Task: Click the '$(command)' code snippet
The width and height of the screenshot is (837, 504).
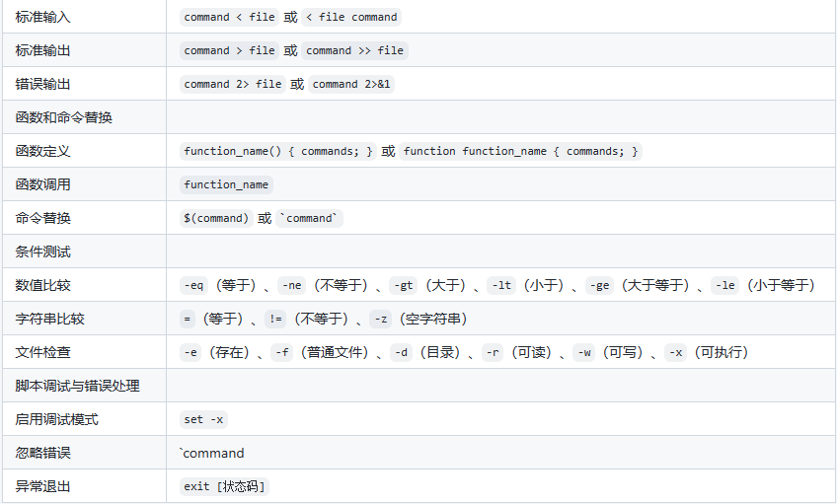Action: point(216,219)
